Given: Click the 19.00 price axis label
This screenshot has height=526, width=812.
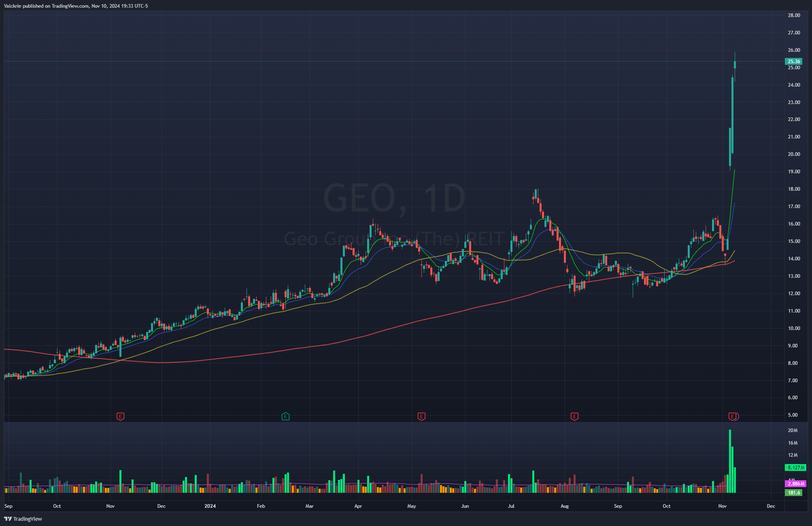Looking at the screenshot, I should pos(794,172).
